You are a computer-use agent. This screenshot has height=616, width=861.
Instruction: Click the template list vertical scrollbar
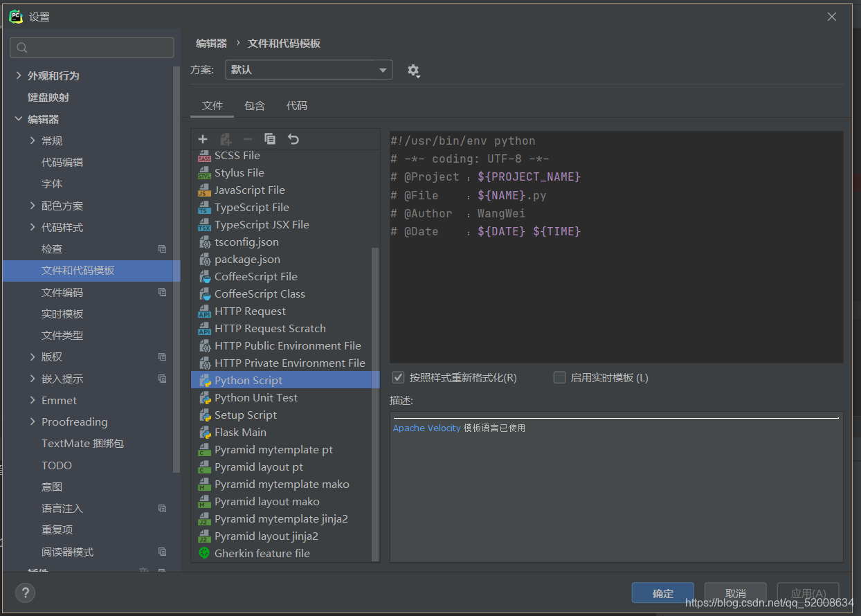376,404
